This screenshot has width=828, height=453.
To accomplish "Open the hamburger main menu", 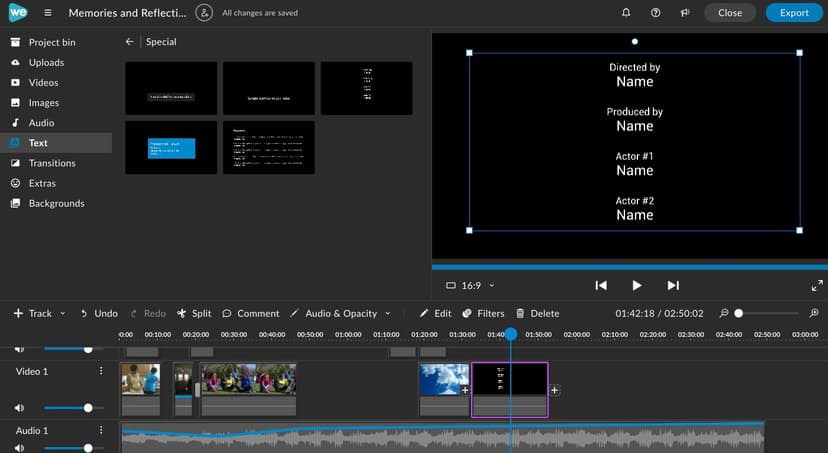I will click(x=48, y=13).
